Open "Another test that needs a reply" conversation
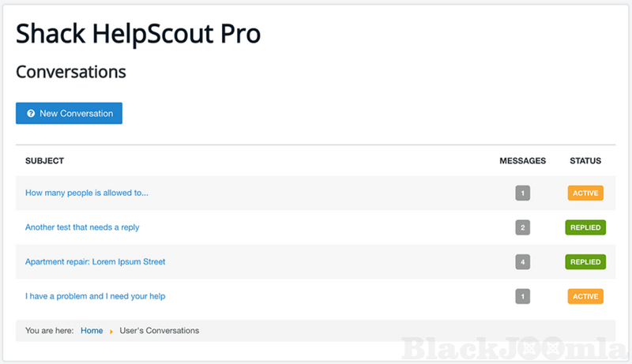Viewport: 632px width, 364px height. point(82,227)
